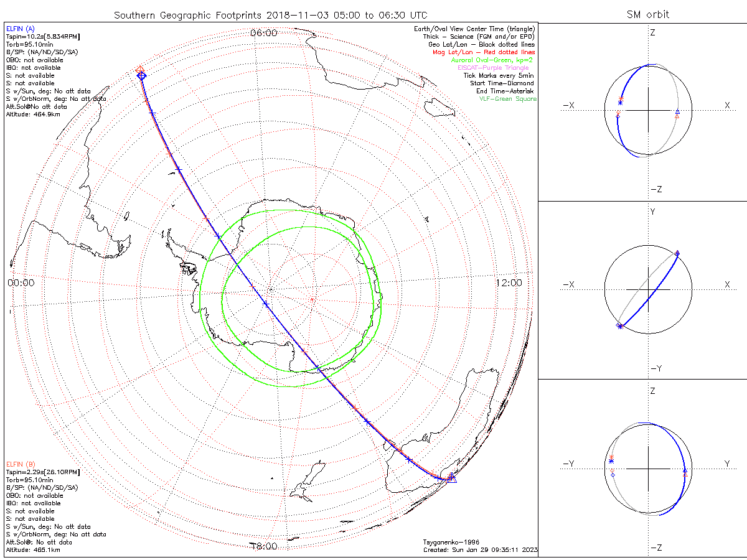
Task: Click the 12:00 local time label
Action: (x=509, y=282)
